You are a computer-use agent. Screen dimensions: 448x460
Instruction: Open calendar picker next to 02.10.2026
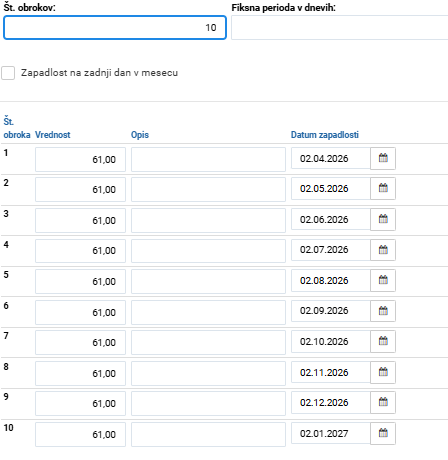click(383, 341)
